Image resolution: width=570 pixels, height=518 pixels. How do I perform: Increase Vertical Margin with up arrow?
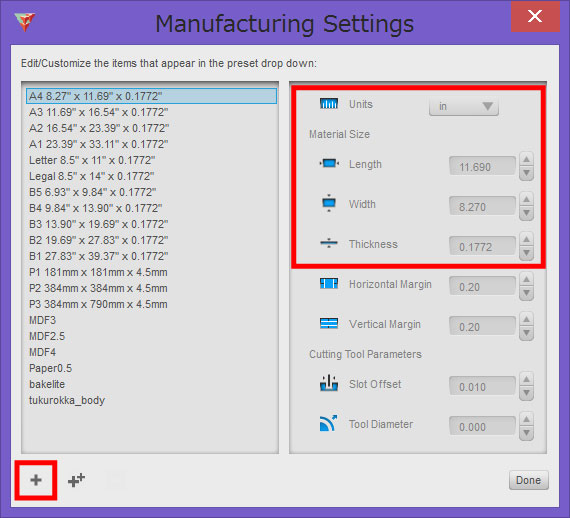(x=526, y=319)
